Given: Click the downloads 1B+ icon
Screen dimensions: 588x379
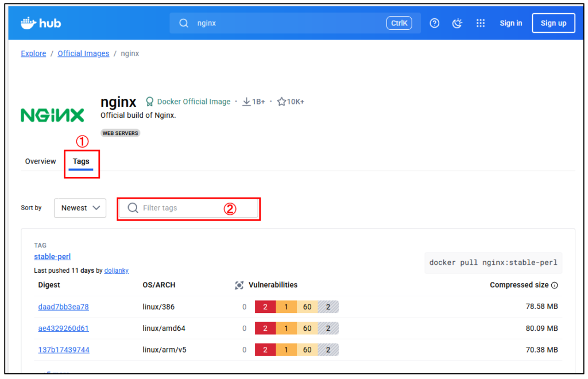Looking at the screenshot, I should coord(246,102).
